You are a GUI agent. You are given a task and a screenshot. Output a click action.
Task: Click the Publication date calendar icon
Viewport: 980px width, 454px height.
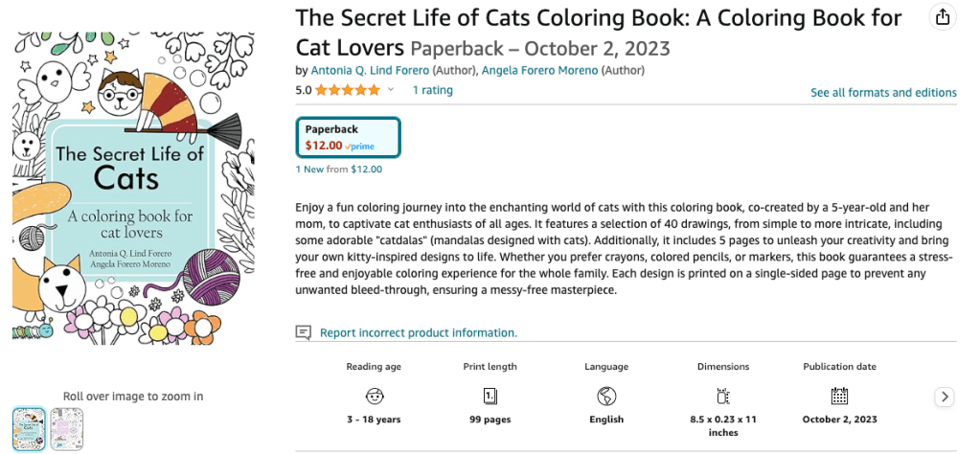pos(839,396)
